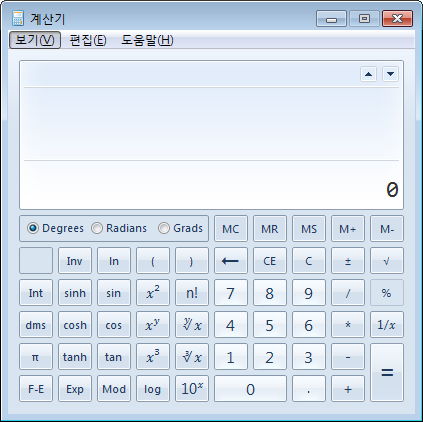
Task: Click the 1/x reciprocal button
Action: [387, 325]
